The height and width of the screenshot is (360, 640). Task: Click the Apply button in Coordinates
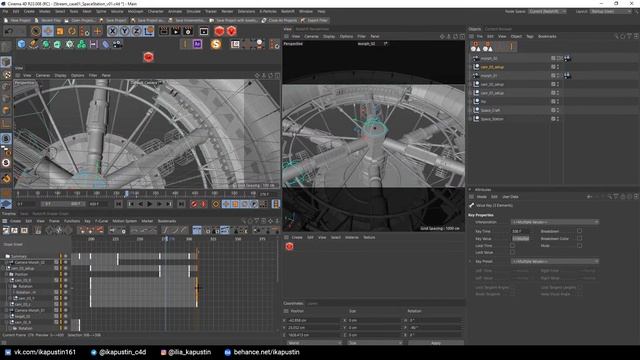point(436,343)
